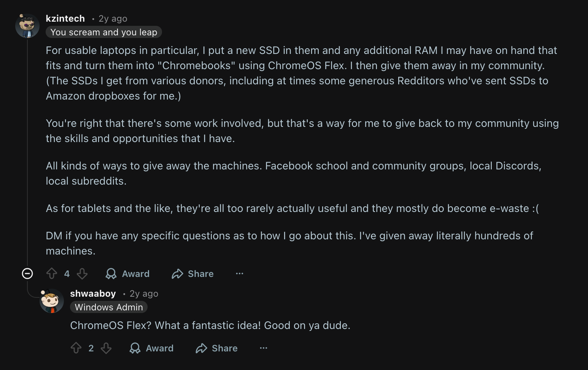Collapse kzintech's comment thread
588x370 pixels.
tap(27, 274)
